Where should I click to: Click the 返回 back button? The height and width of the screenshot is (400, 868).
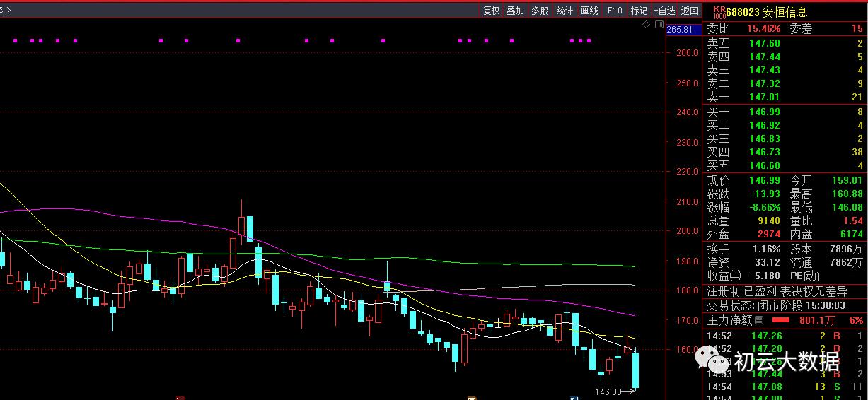pyautogui.click(x=689, y=11)
